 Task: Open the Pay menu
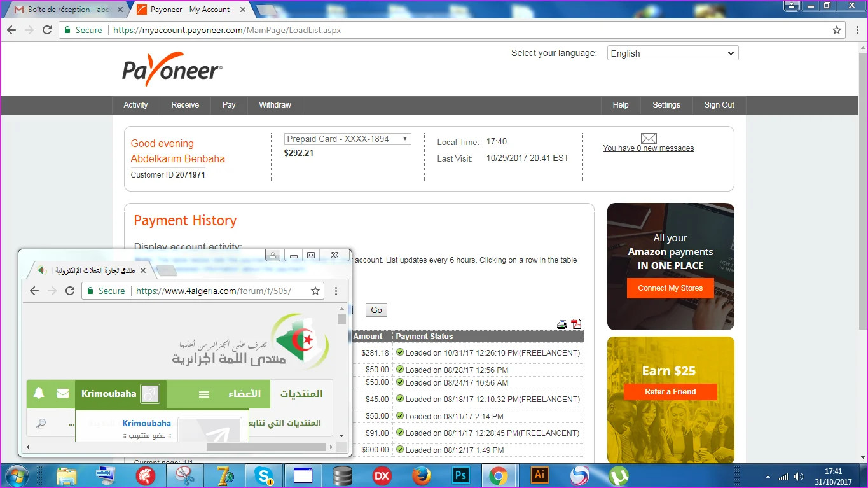point(229,105)
